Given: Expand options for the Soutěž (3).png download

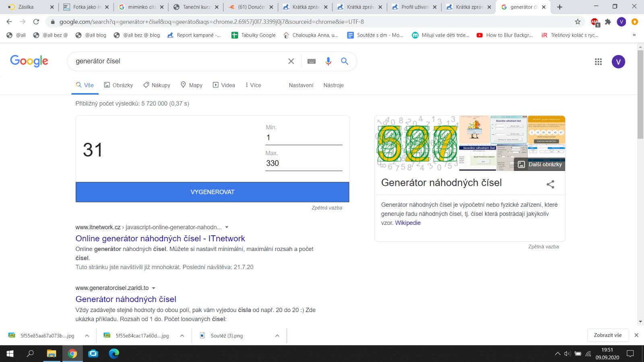Looking at the screenshot, I should tap(277, 335).
